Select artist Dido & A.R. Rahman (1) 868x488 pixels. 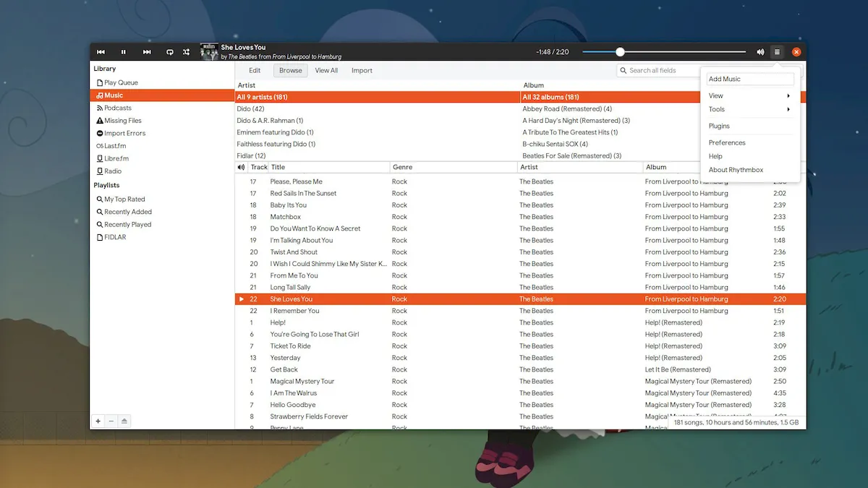click(378, 120)
